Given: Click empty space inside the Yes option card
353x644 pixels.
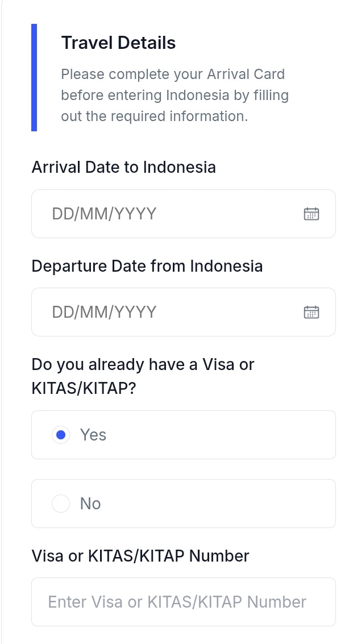Looking at the screenshot, I should (x=227, y=435).
